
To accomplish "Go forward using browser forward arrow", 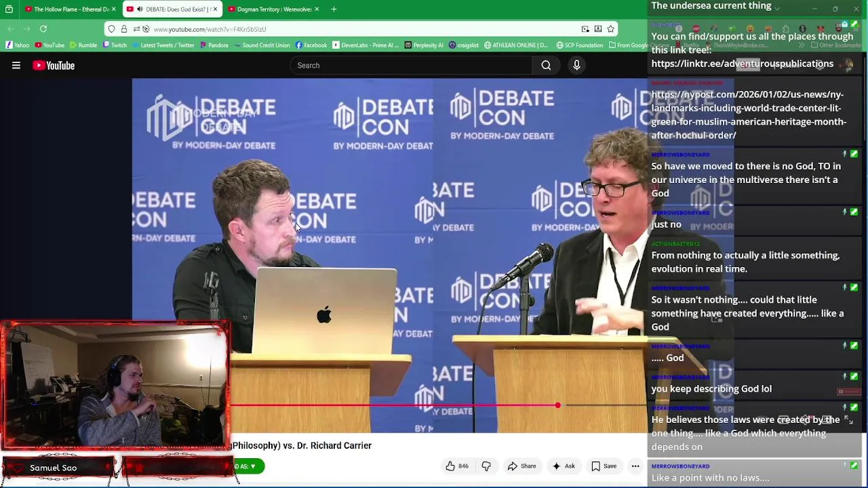I will 27,28.
